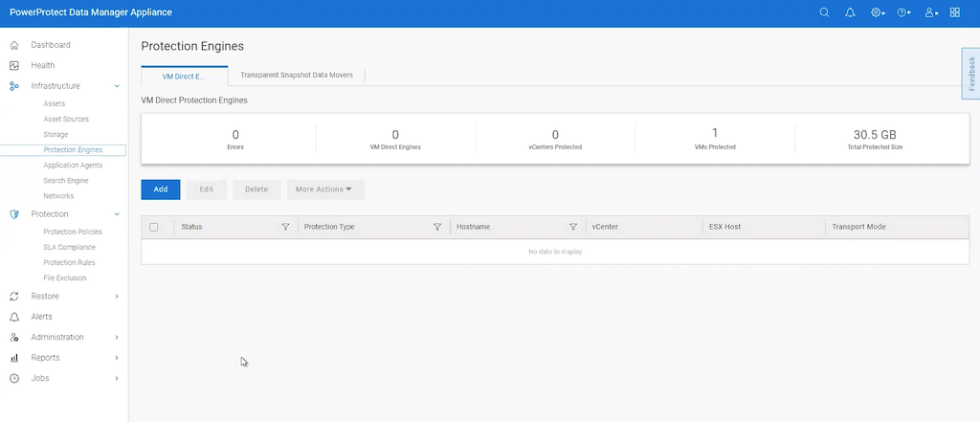Open the user account menu icon
The width and height of the screenshot is (980, 422).
pyautogui.click(x=932, y=12)
